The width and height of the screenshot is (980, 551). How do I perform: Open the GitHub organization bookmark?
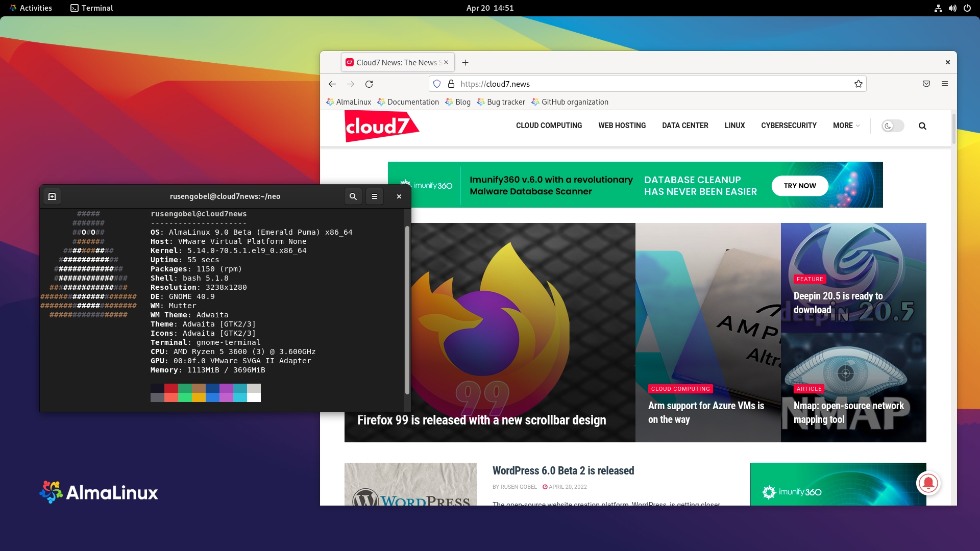(x=570, y=102)
